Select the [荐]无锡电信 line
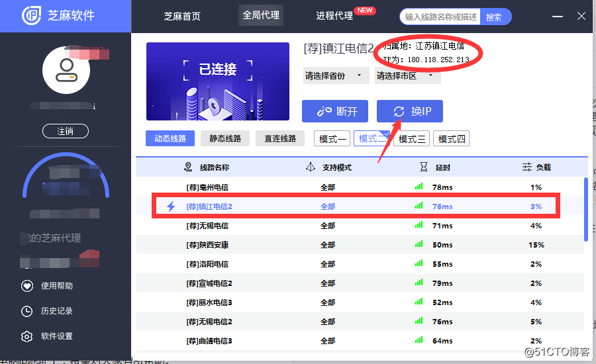The image size is (596, 364). pos(360,225)
